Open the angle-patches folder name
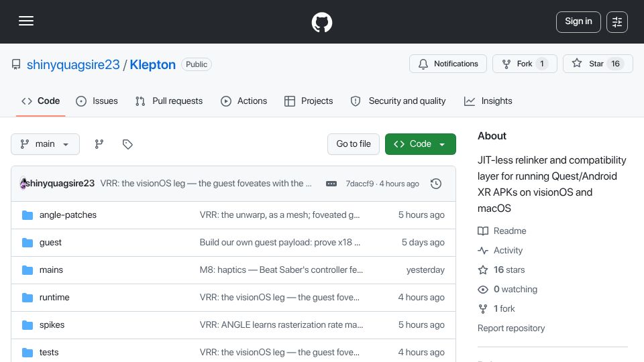644x362 pixels. click(68, 215)
